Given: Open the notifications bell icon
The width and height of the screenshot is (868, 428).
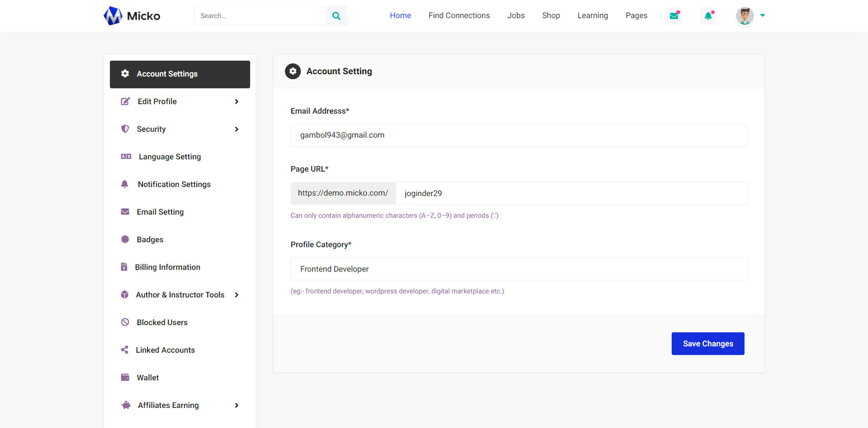Looking at the screenshot, I should point(708,16).
